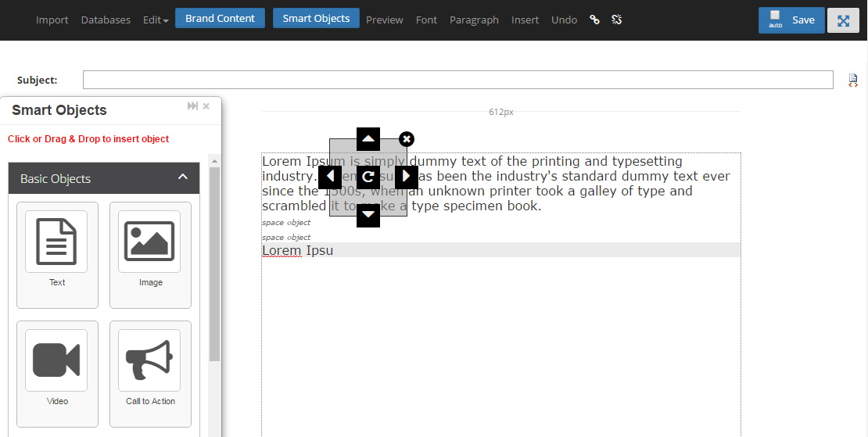The image size is (868, 437).
Task: Open the source code view icon
Action: [853, 80]
